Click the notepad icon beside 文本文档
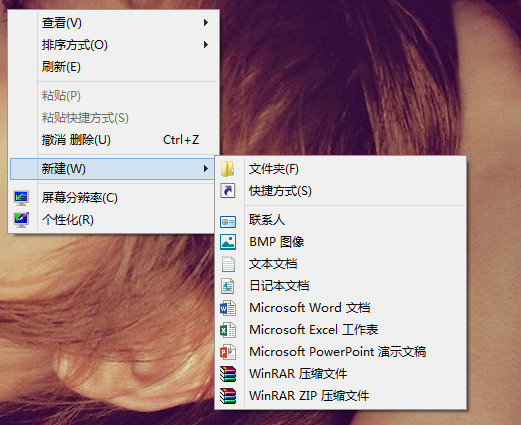521x425 pixels. (228, 264)
